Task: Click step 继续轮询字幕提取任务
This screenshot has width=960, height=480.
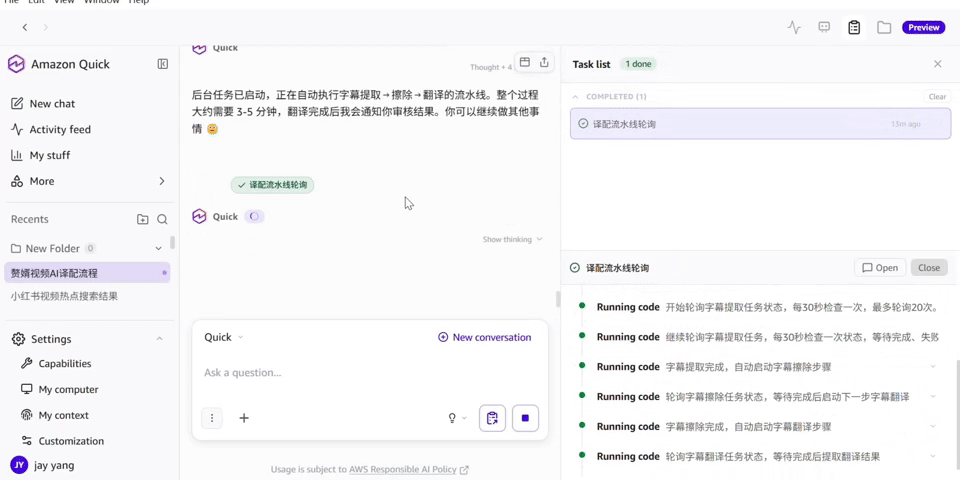Action: 768,337
